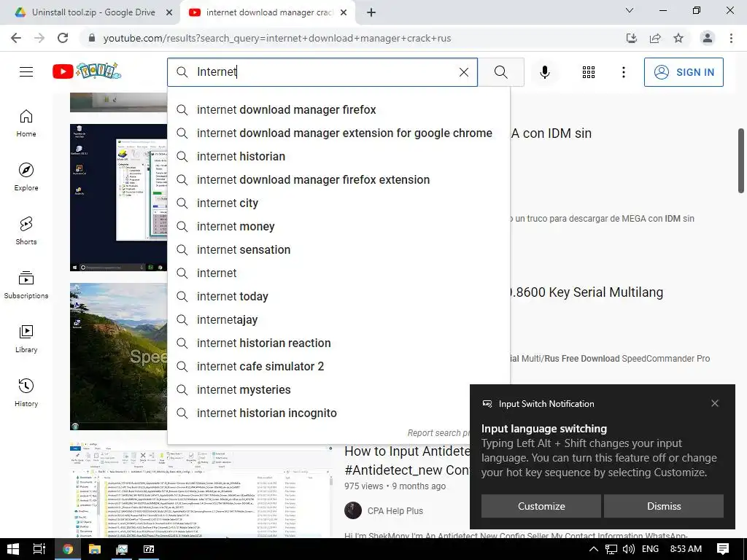Open tab search chevron dropdown
This screenshot has height=560, width=747.
630,10
